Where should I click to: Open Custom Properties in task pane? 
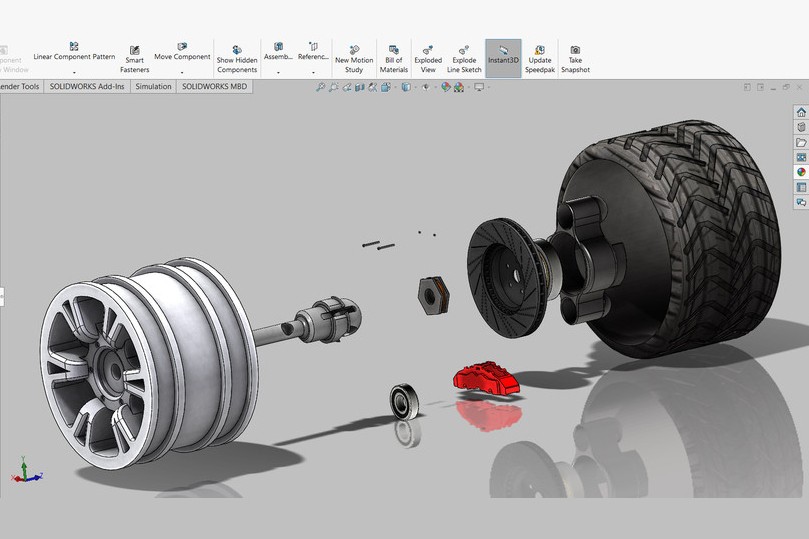(x=801, y=187)
